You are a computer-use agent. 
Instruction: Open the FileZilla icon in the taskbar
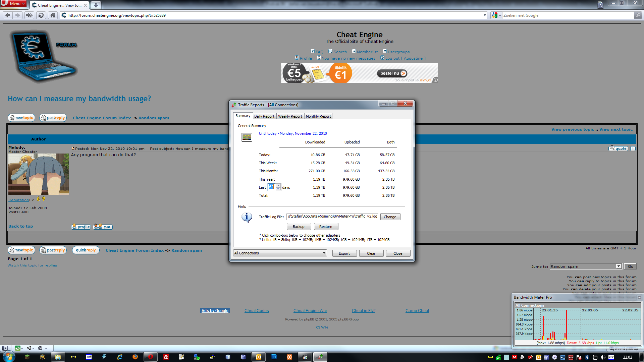166,357
